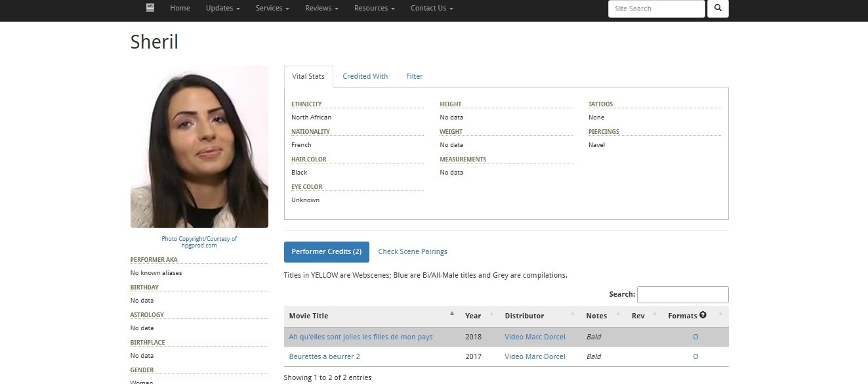Go to the Home menu item
The width and height of the screenshot is (868, 384).
(x=180, y=8)
